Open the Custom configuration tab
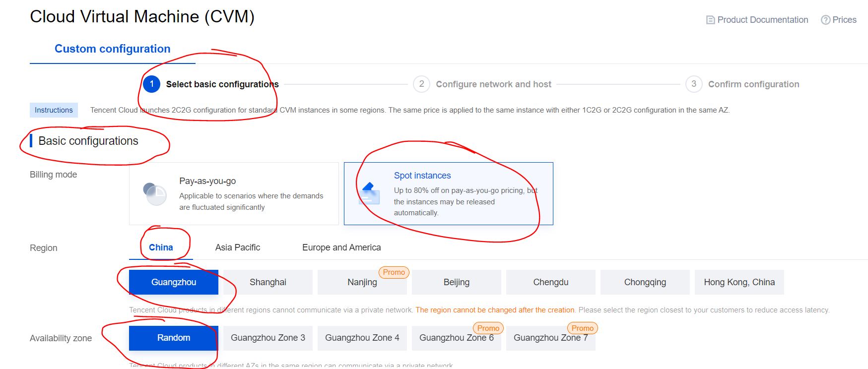 (113, 49)
